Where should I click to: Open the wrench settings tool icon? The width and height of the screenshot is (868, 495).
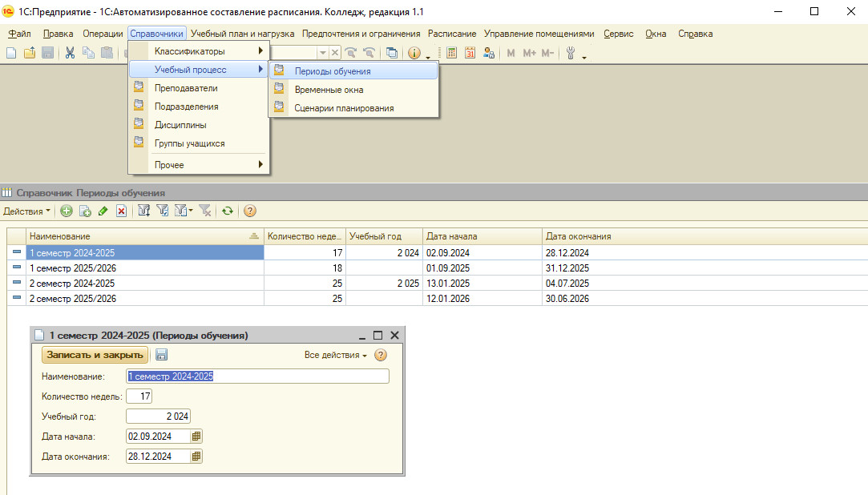pyautogui.click(x=571, y=53)
